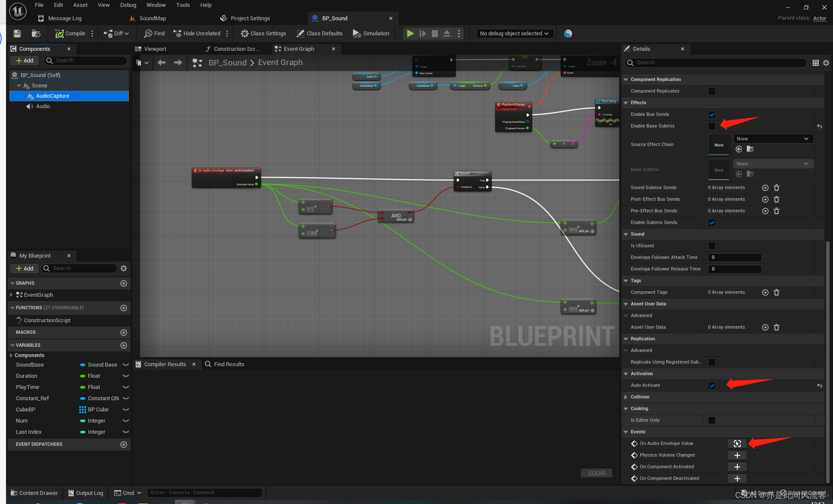Viewport: 833px width, 504px height.
Task: Uncheck the Auto Activate checkbox
Action: pyautogui.click(x=711, y=385)
